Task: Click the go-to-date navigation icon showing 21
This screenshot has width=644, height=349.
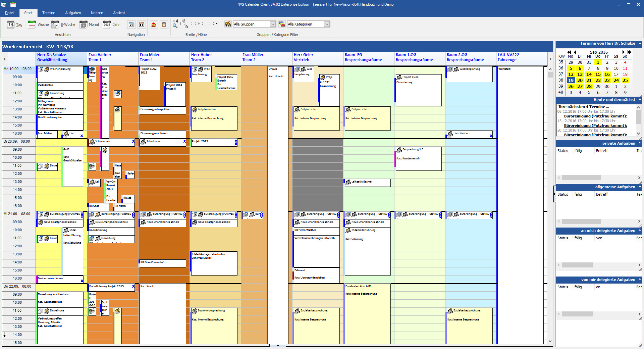Action: click(131, 24)
